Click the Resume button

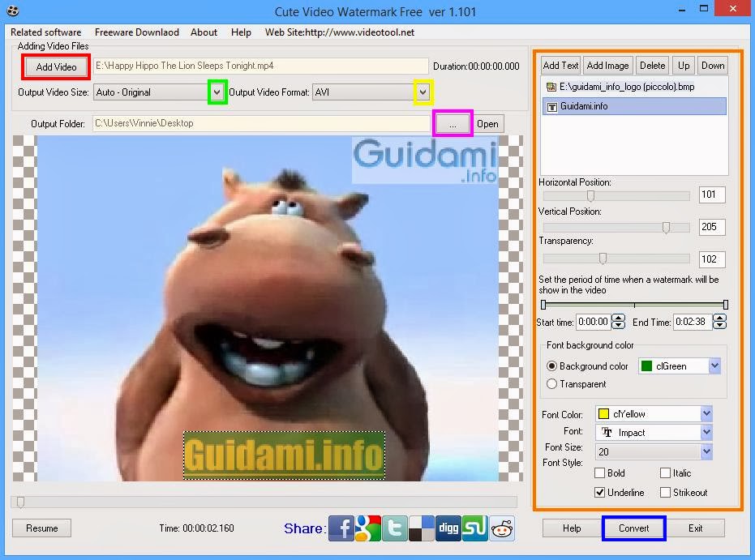(x=41, y=528)
